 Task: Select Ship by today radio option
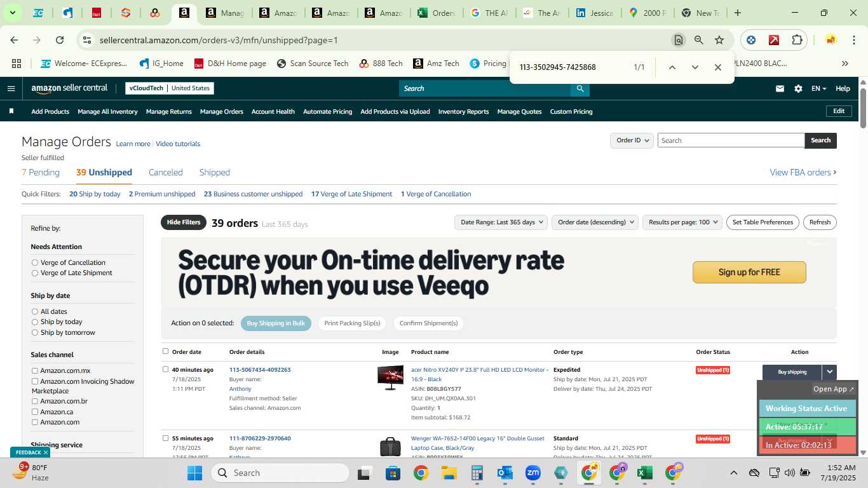(x=35, y=322)
